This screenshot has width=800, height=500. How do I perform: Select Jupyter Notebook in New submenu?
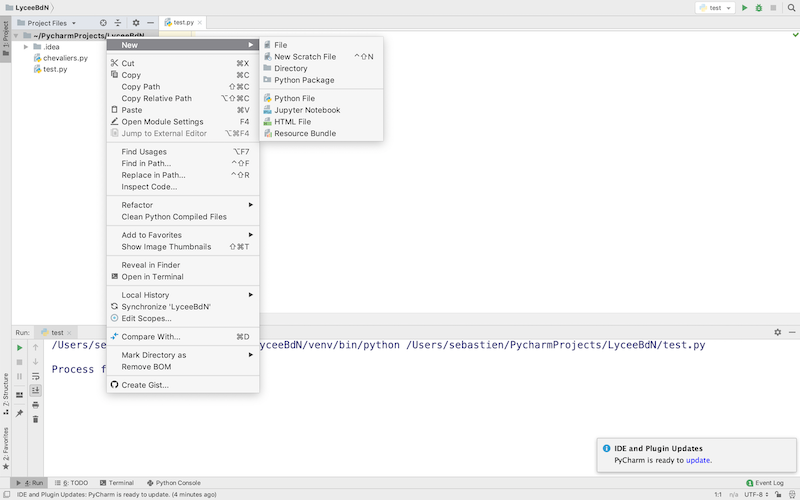pos(321,110)
